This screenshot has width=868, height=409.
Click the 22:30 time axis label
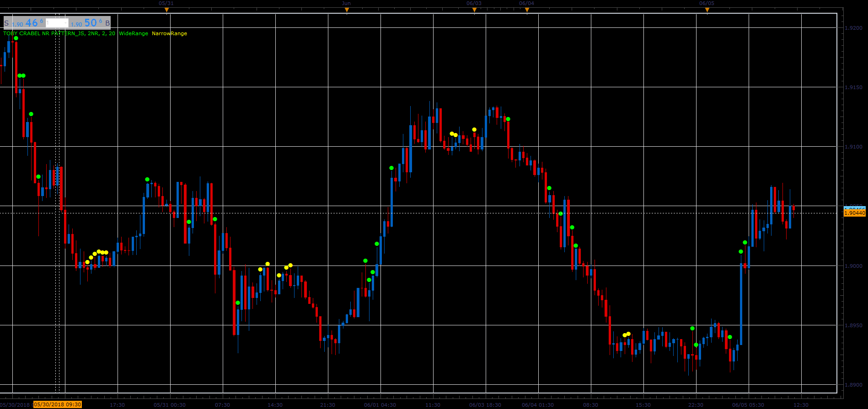click(696, 405)
